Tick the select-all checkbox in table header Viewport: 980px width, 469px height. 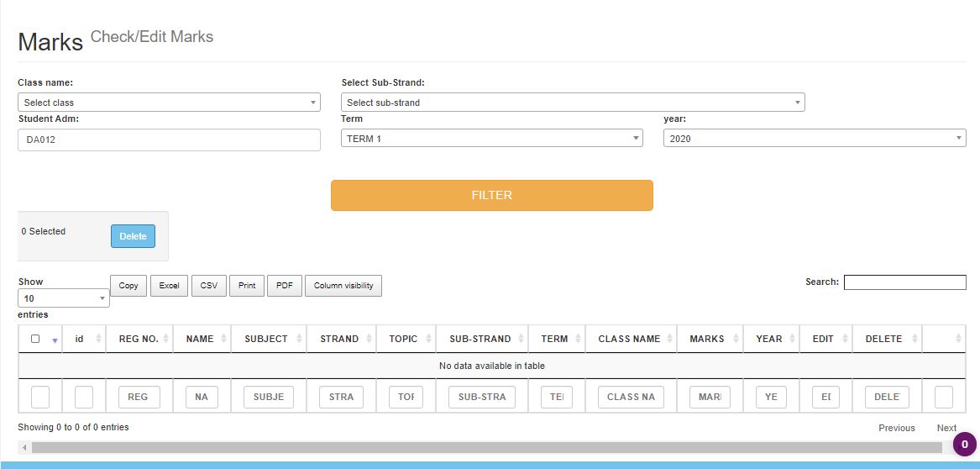pyautogui.click(x=35, y=340)
